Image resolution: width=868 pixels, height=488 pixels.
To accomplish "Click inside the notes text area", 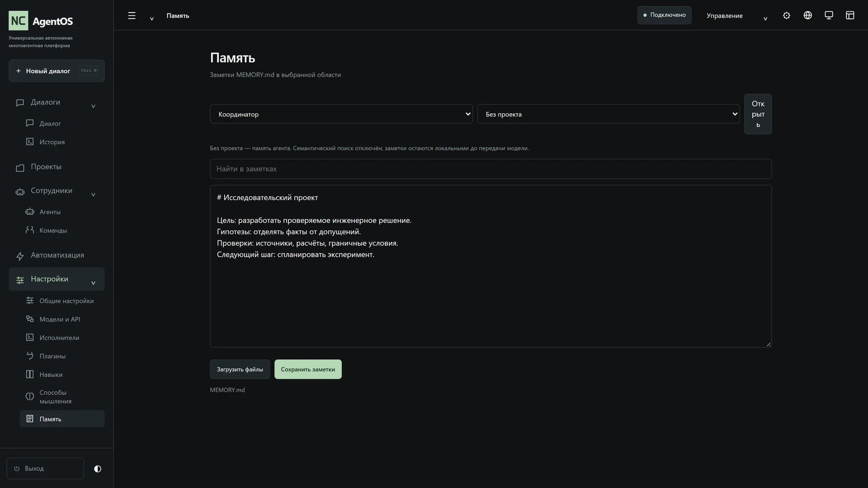I will tap(491, 266).
